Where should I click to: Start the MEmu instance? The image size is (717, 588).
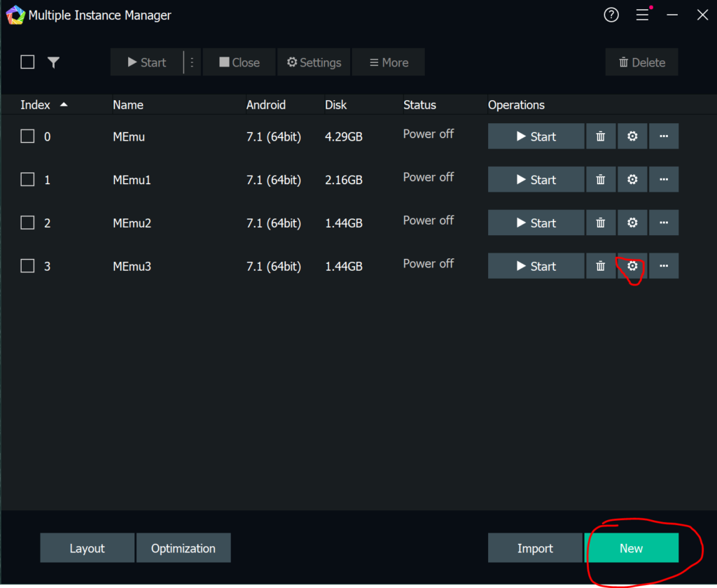(x=536, y=136)
